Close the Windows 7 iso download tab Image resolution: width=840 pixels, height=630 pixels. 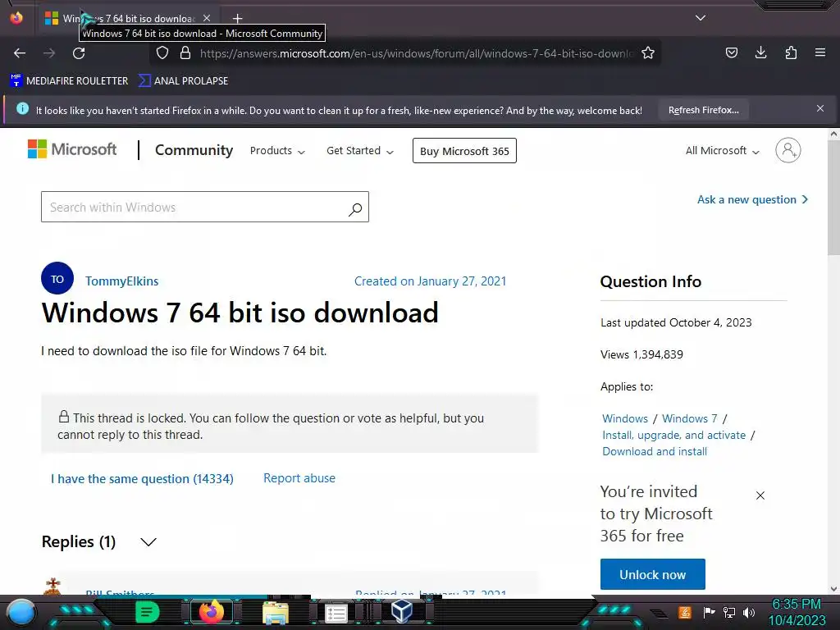207,18
